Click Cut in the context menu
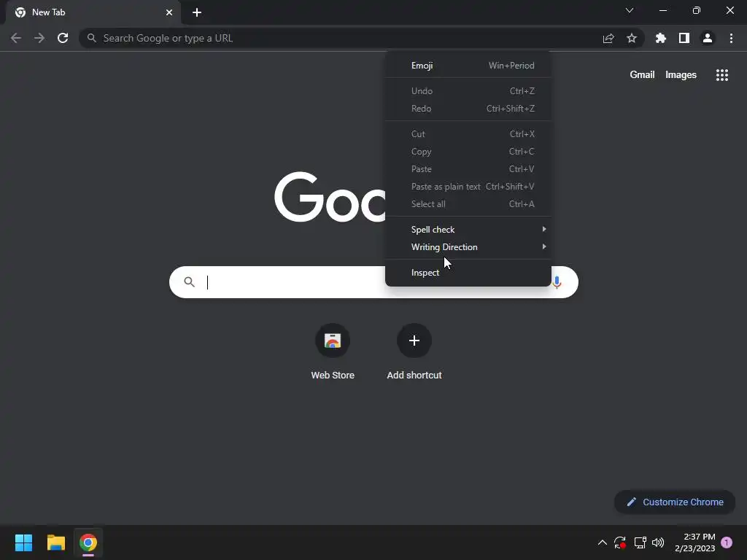This screenshot has height=560, width=747. coord(468,134)
